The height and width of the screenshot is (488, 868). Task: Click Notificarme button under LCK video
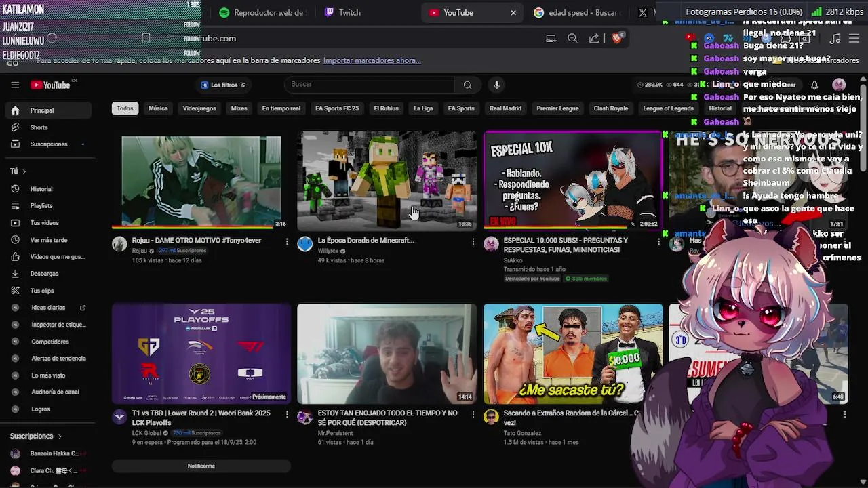(201, 466)
